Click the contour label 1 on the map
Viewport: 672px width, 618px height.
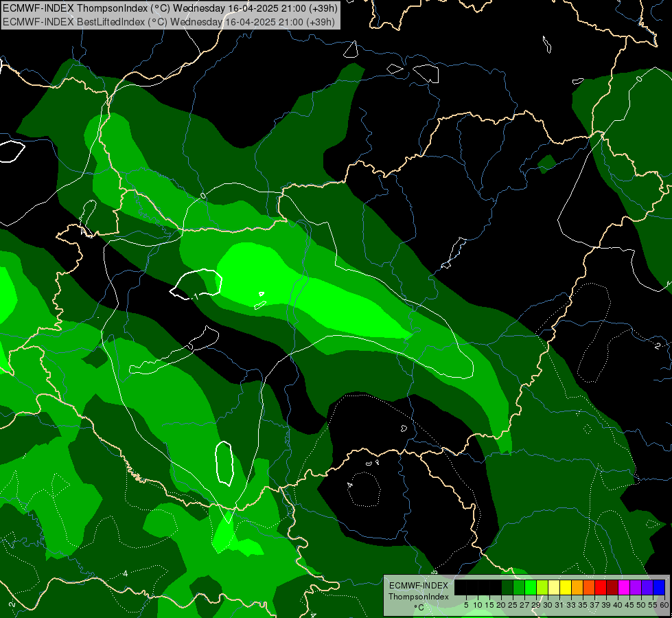click(196, 296)
